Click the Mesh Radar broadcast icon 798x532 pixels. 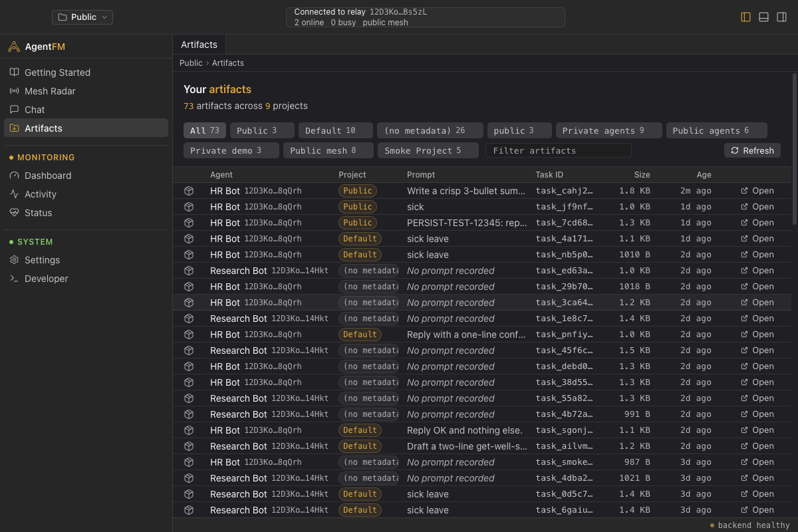tap(14, 91)
